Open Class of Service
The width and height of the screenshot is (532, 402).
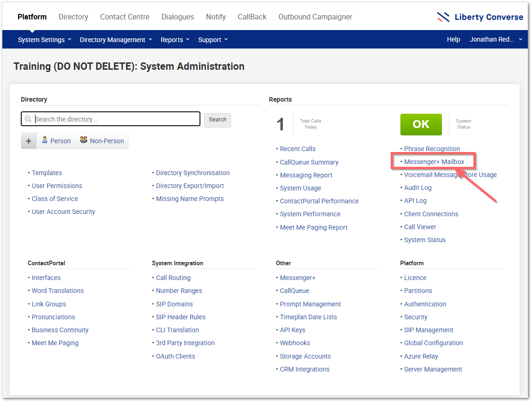[54, 199]
